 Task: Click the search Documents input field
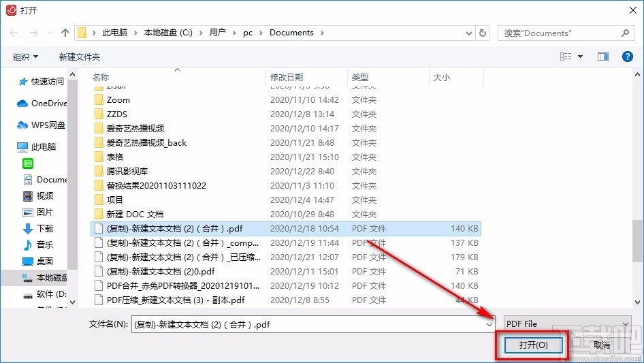point(560,33)
